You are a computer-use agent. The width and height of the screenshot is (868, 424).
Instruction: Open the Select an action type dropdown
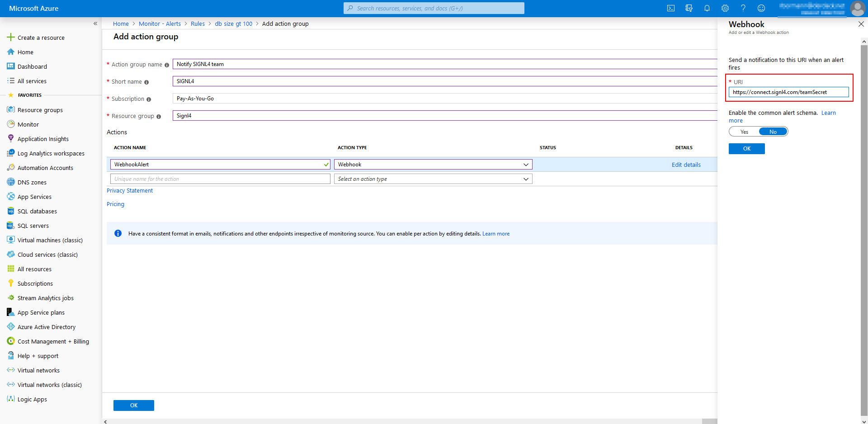click(433, 179)
